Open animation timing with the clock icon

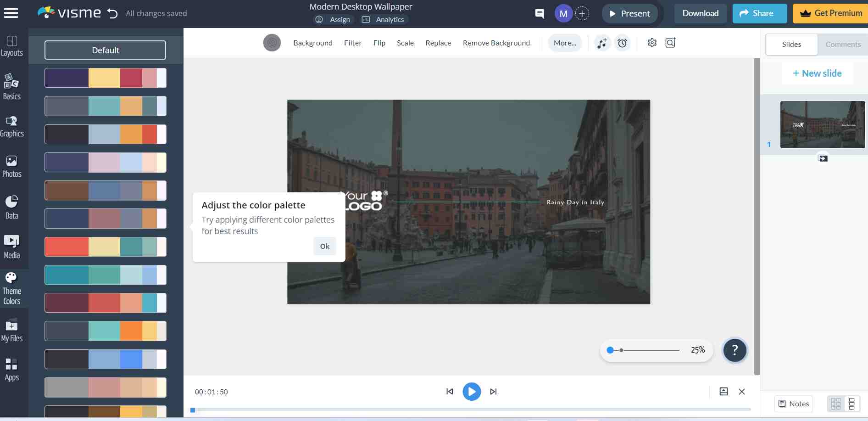coord(622,43)
